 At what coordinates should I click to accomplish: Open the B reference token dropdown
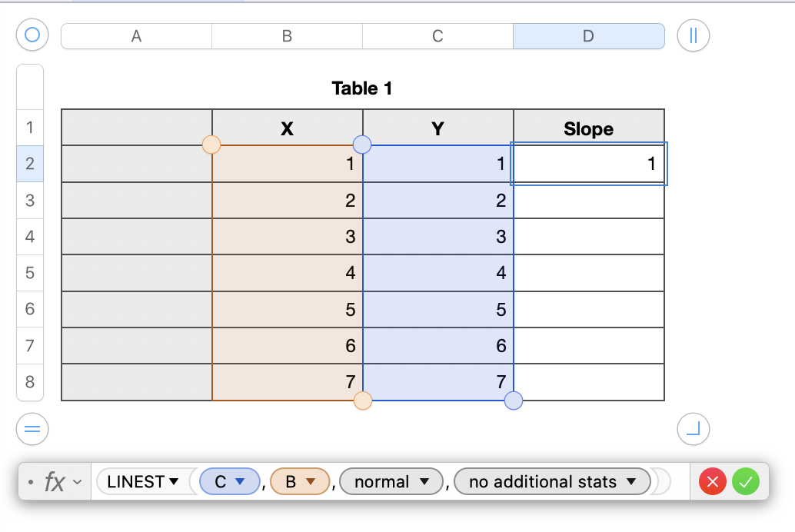click(x=311, y=482)
